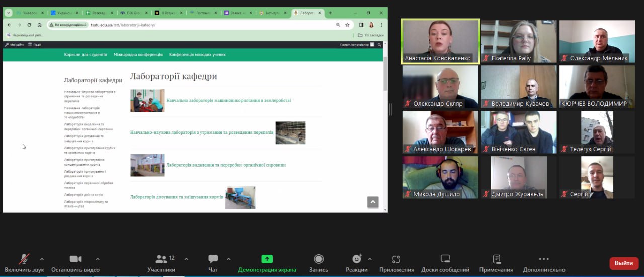Image resolution: width=644 pixels, height=277 pixels.
Task: Expand video options arrow beside camera
Action: (98, 259)
